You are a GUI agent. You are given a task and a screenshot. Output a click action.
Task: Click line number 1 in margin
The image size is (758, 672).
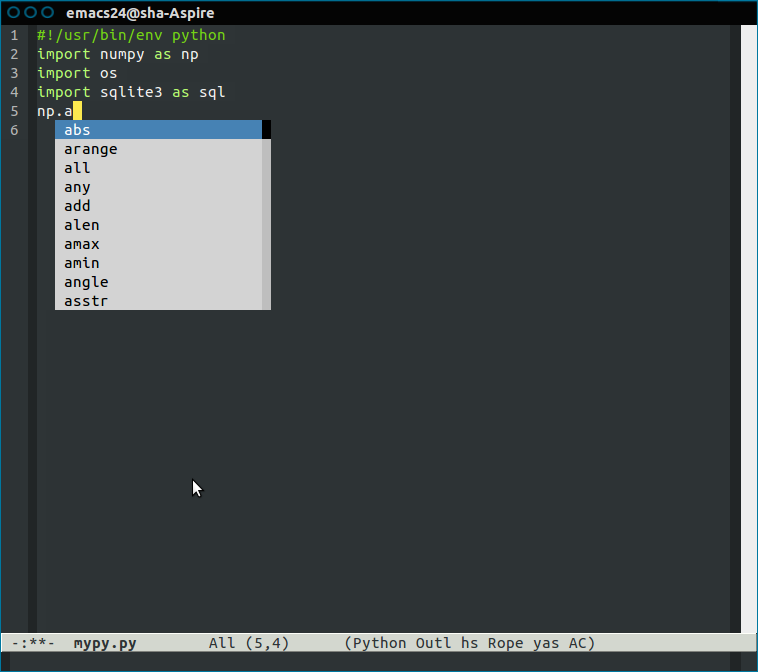point(15,35)
